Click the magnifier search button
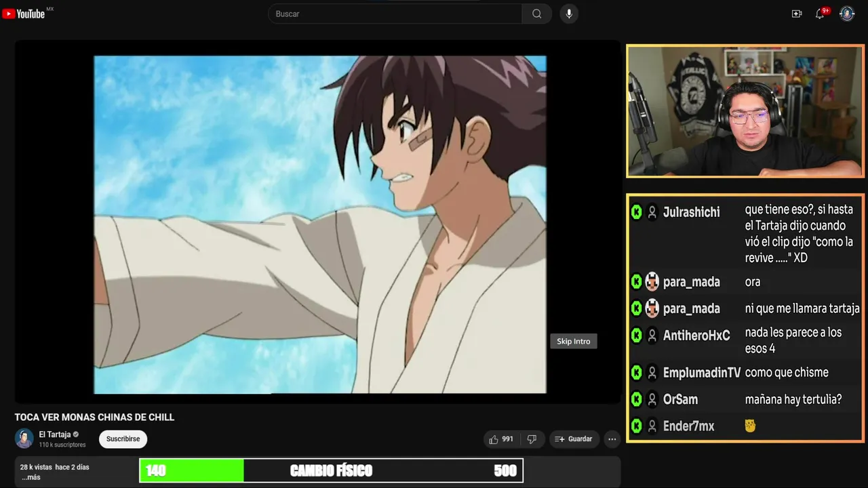The width and height of the screenshot is (868, 488). click(536, 14)
